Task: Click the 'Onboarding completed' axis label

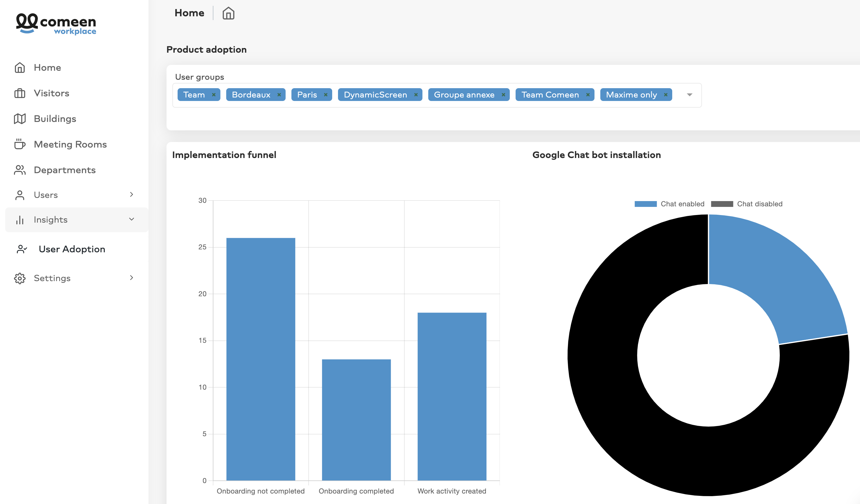Action: coord(356,491)
